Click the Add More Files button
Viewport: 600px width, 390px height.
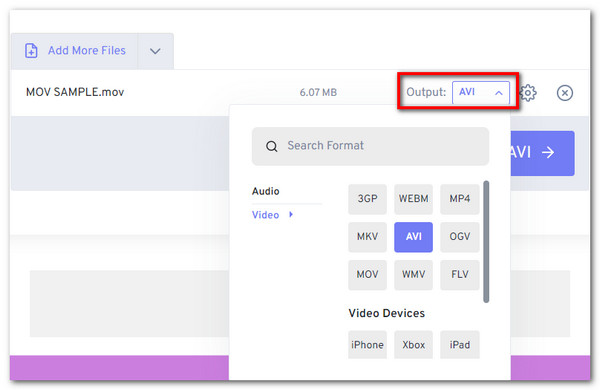pos(74,51)
